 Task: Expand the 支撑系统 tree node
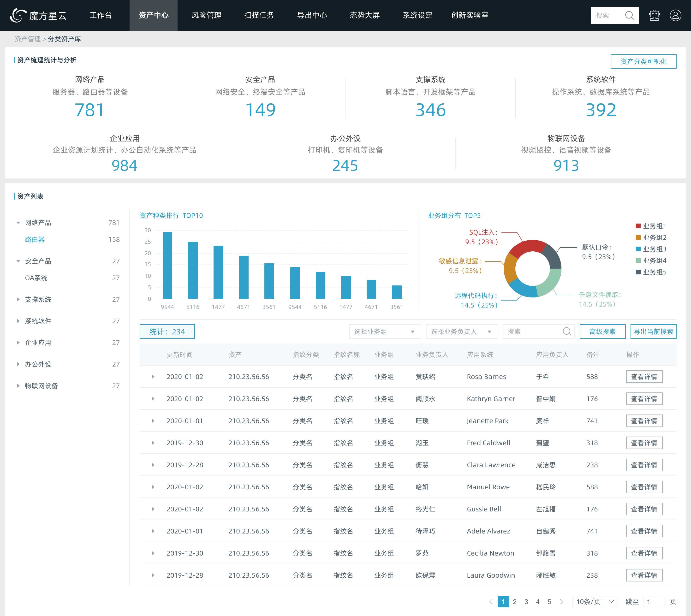click(18, 299)
